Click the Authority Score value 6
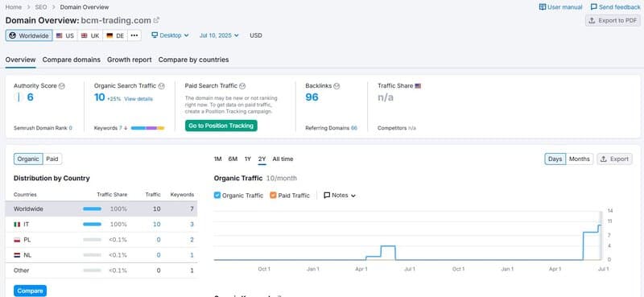The image size is (644, 297). pos(30,97)
